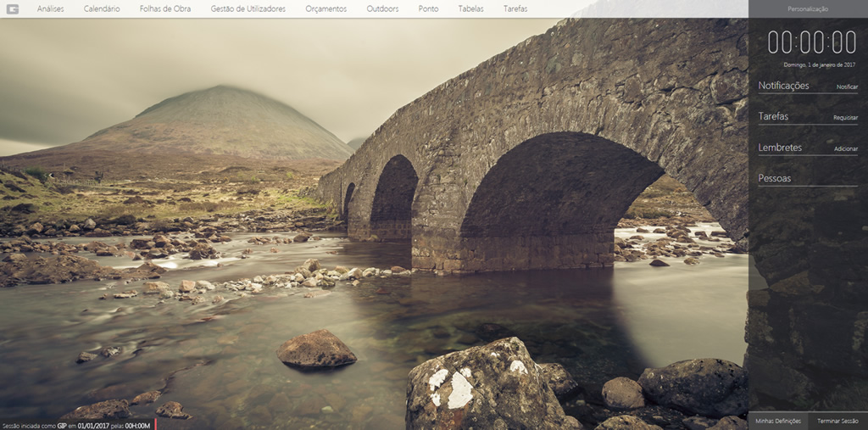Open the Personalização panel header
Viewport: 868px width, 430px height.
click(x=808, y=8)
